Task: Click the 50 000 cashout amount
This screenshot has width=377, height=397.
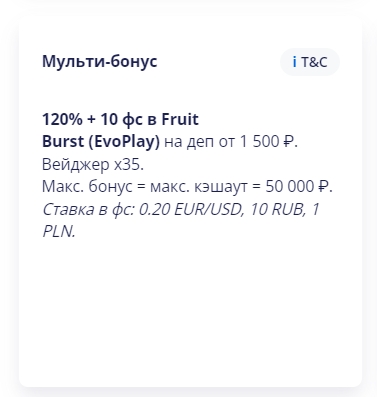Action: point(289,187)
